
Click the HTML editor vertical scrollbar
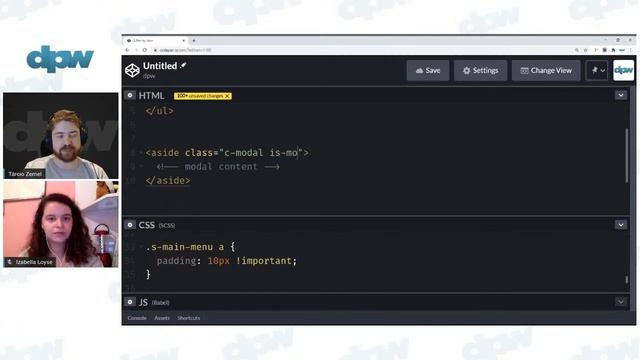click(627, 155)
